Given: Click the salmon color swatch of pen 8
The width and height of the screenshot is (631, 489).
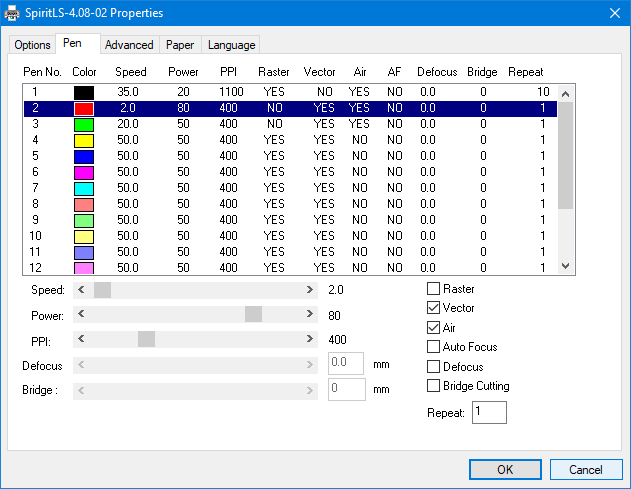Looking at the screenshot, I should [x=84, y=204].
